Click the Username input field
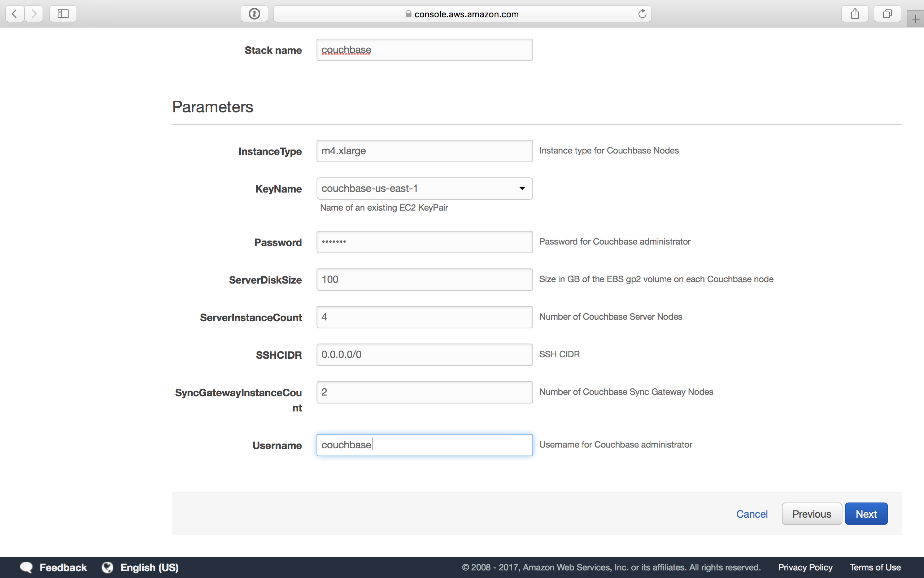The width and height of the screenshot is (924, 578). (x=424, y=445)
